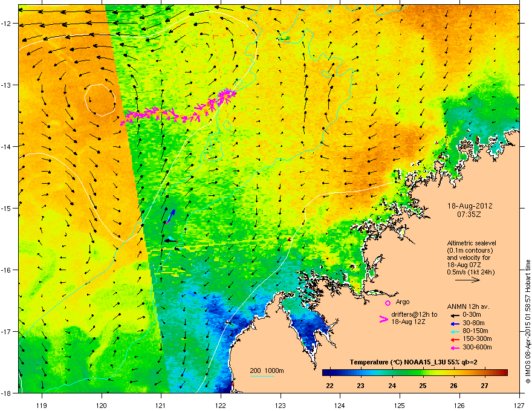Click the "300-600m" depth label

point(478,348)
